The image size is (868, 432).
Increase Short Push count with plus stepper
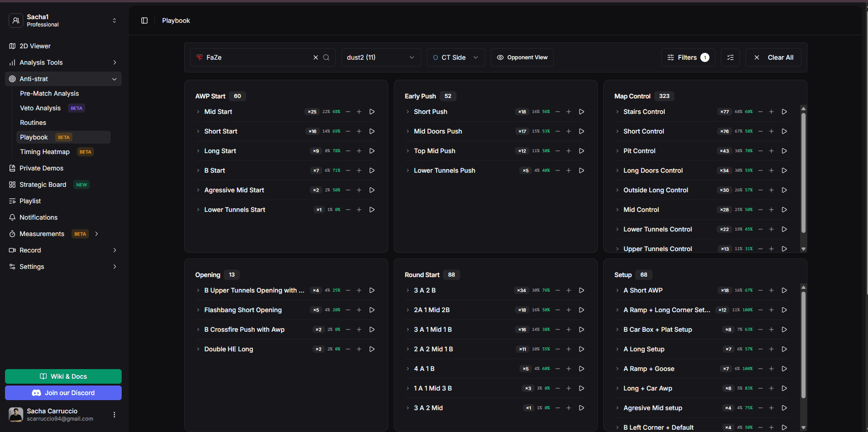(x=568, y=112)
